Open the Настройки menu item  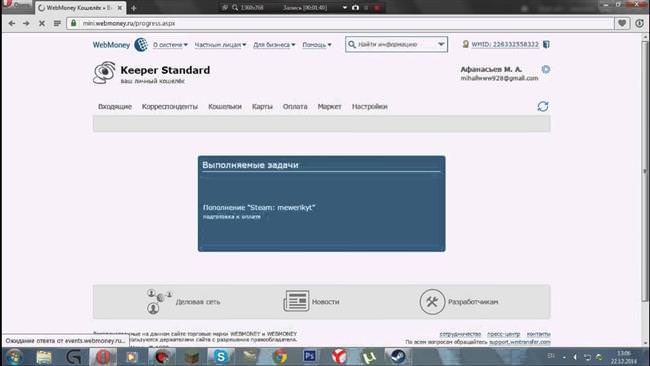[x=369, y=107]
